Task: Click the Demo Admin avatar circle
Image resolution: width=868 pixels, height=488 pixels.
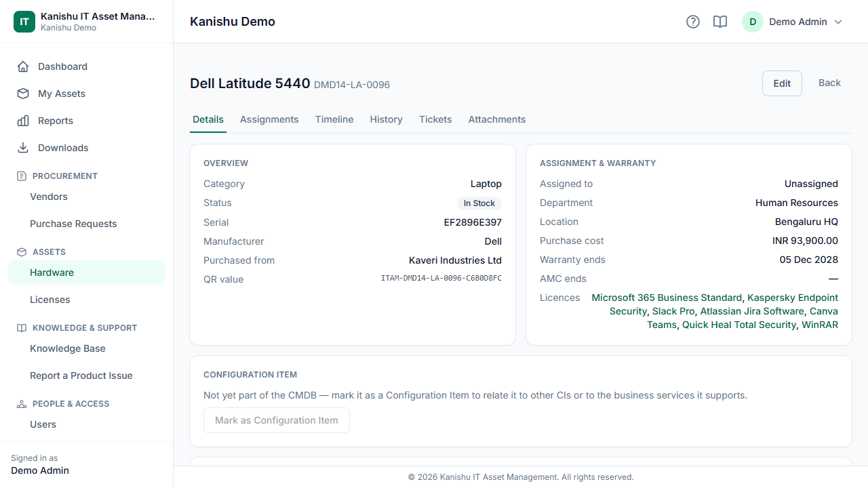Action: [753, 22]
